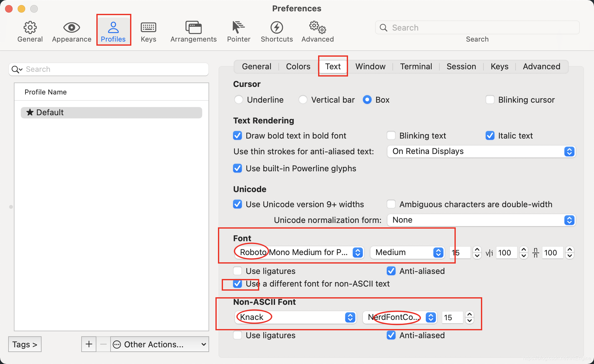The width and height of the screenshot is (594, 364).
Task: Open Knack non-ASCII font dropdown
Action: pos(295,317)
